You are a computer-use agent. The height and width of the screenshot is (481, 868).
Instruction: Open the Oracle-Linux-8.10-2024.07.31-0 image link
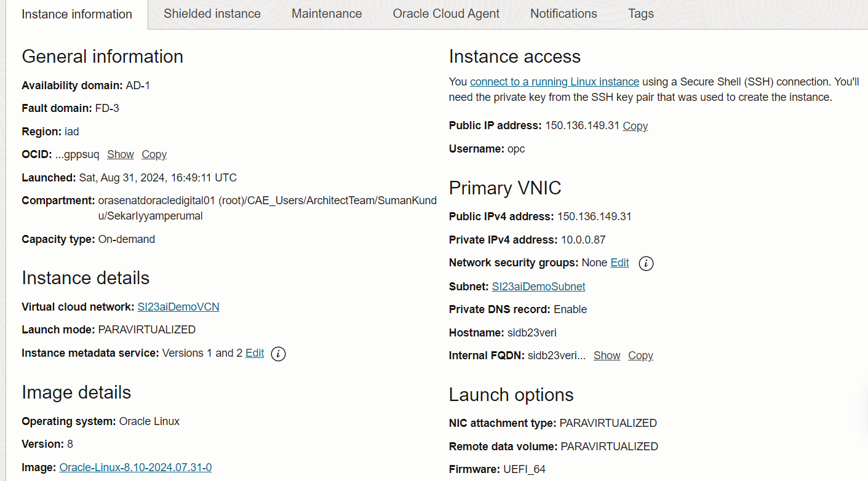135,467
